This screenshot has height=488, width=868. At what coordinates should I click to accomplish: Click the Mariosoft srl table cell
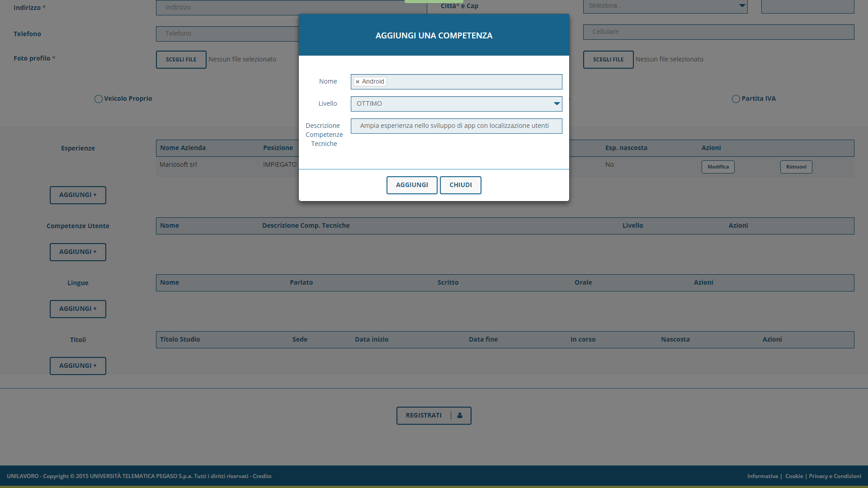[178, 165]
